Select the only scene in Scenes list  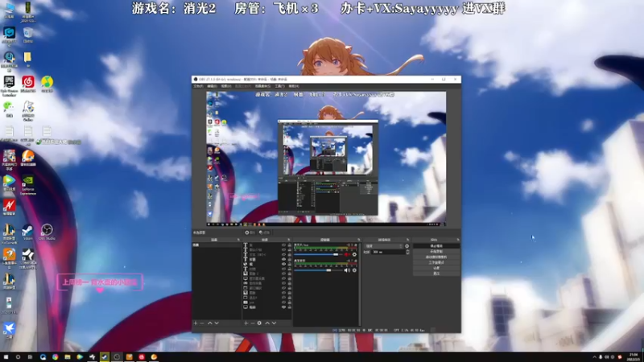click(x=217, y=245)
